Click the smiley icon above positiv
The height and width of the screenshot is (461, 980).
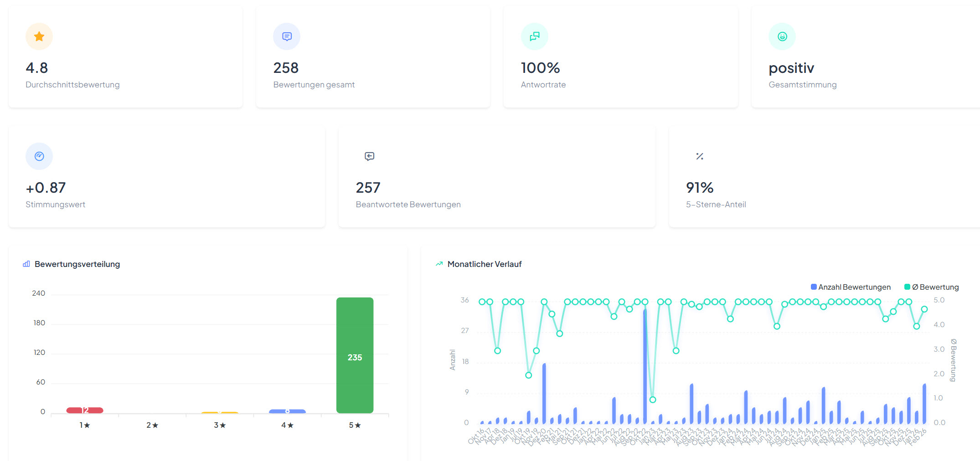click(x=782, y=36)
